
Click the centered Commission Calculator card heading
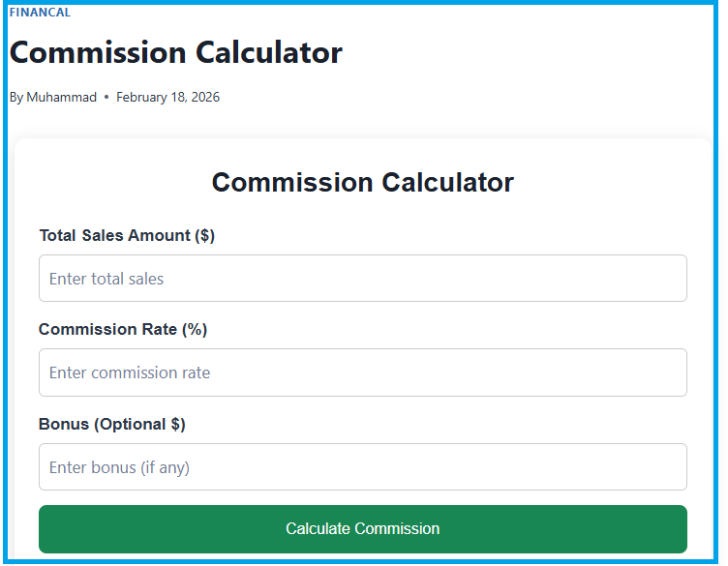coord(363,182)
